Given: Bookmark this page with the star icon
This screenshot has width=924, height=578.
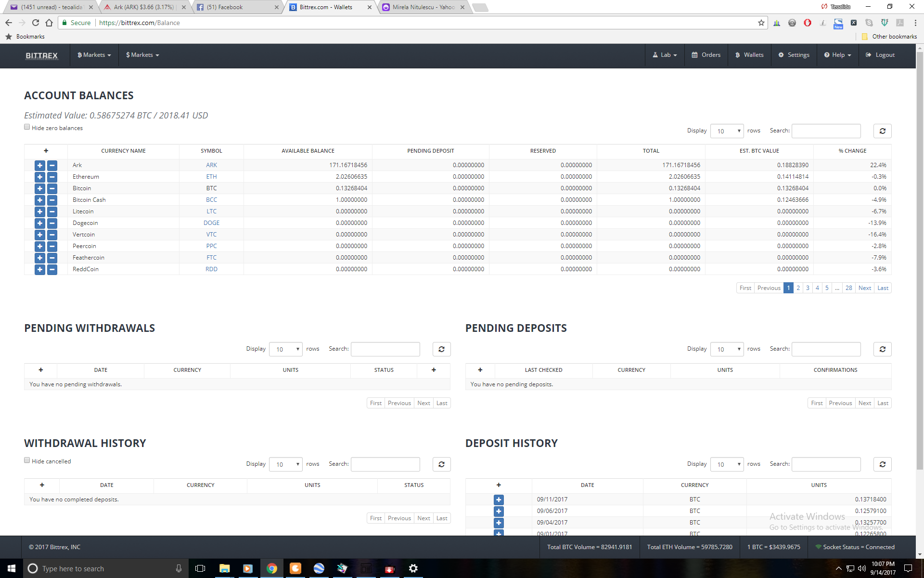Looking at the screenshot, I should click(761, 23).
